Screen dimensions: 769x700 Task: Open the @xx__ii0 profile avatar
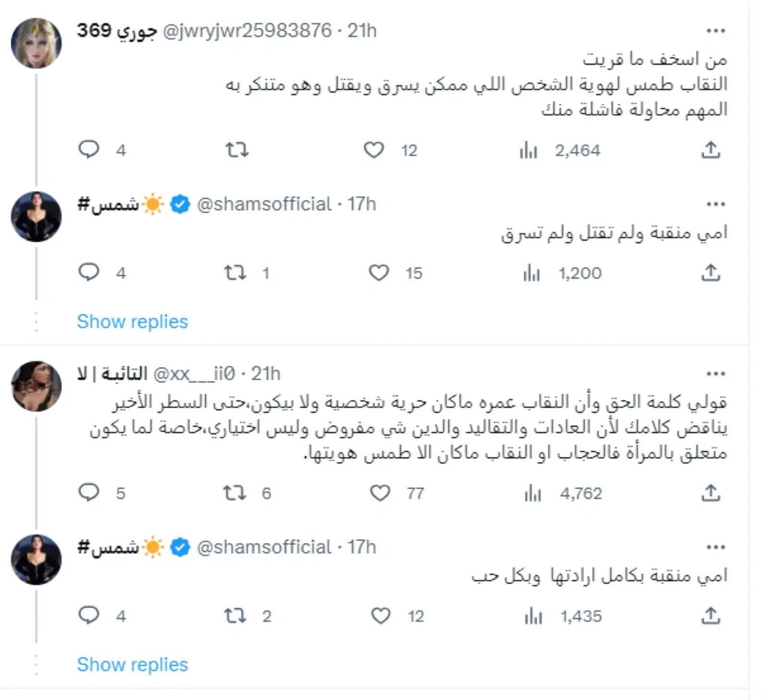tap(37, 386)
